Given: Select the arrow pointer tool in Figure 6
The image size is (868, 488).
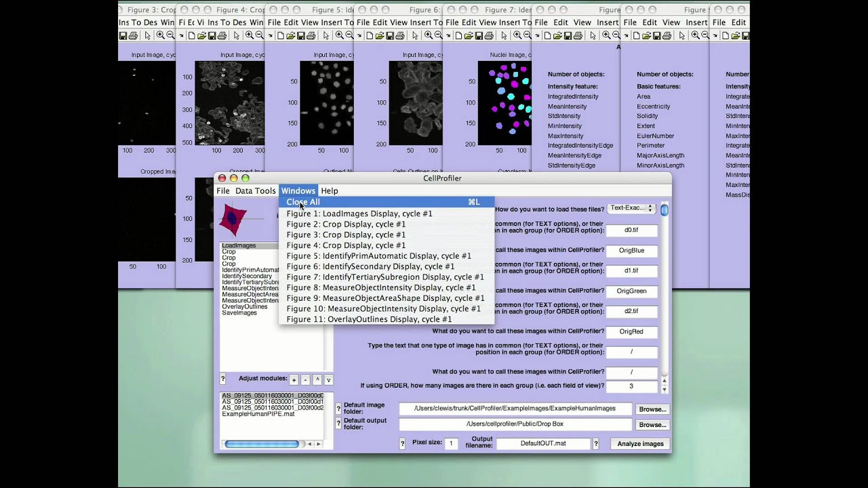Looking at the screenshot, I should 415,35.
